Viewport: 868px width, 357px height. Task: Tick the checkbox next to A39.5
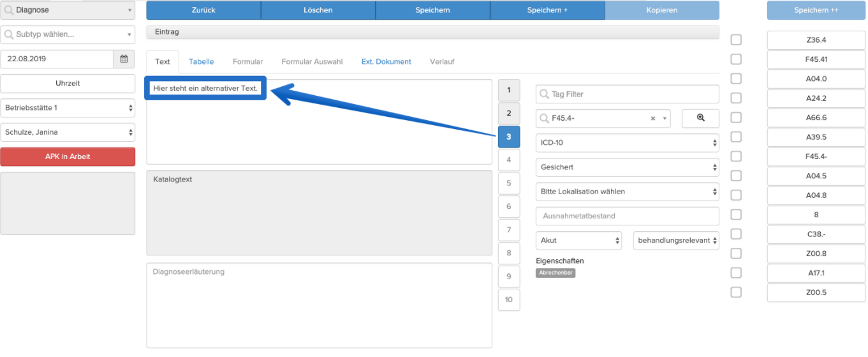pos(736,137)
